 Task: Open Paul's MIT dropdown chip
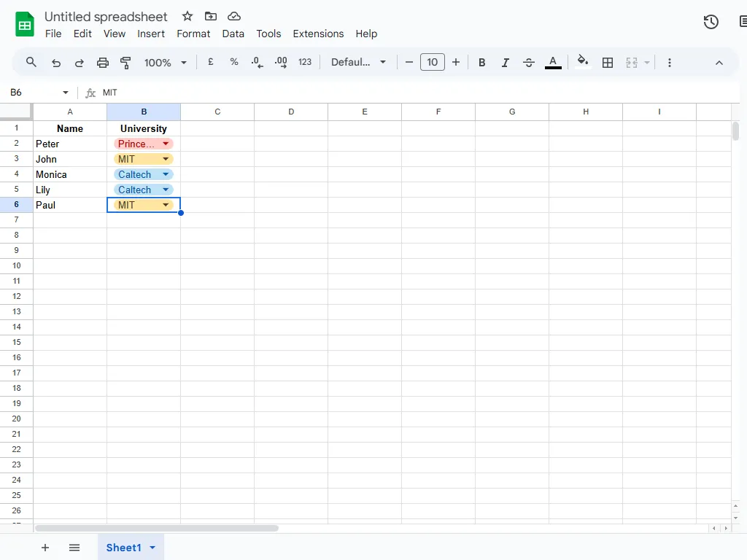point(144,205)
